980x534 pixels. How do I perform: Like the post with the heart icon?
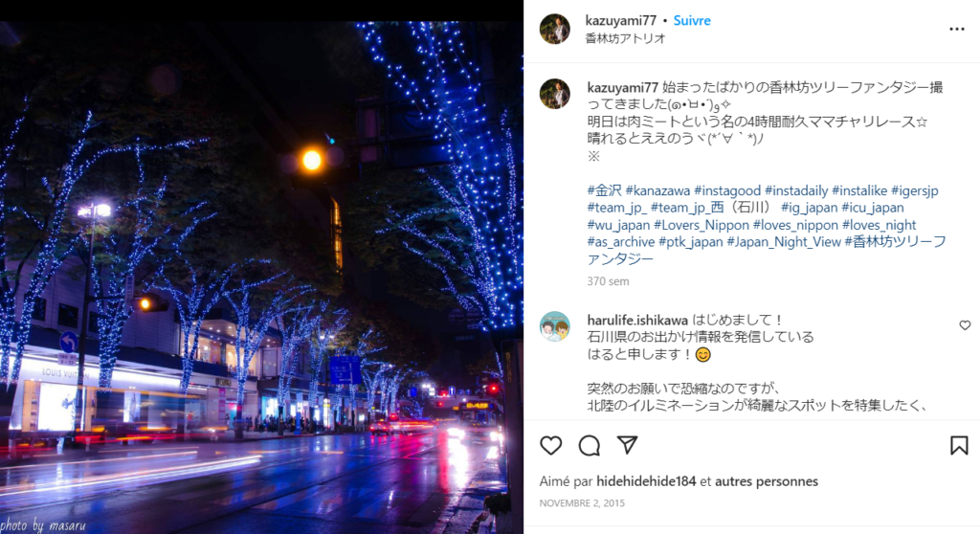coord(550,445)
